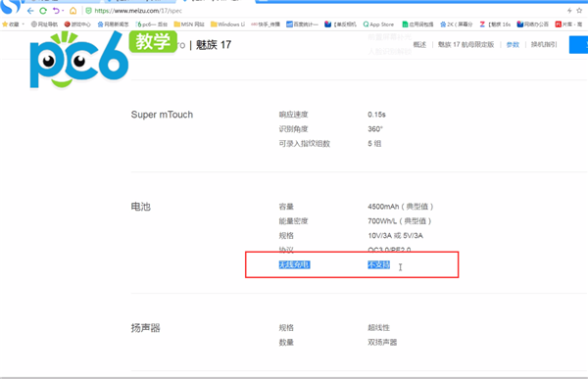Open the 快手 bookmark
Image resolution: width=588 pixels, height=379 pixels.
click(266, 24)
